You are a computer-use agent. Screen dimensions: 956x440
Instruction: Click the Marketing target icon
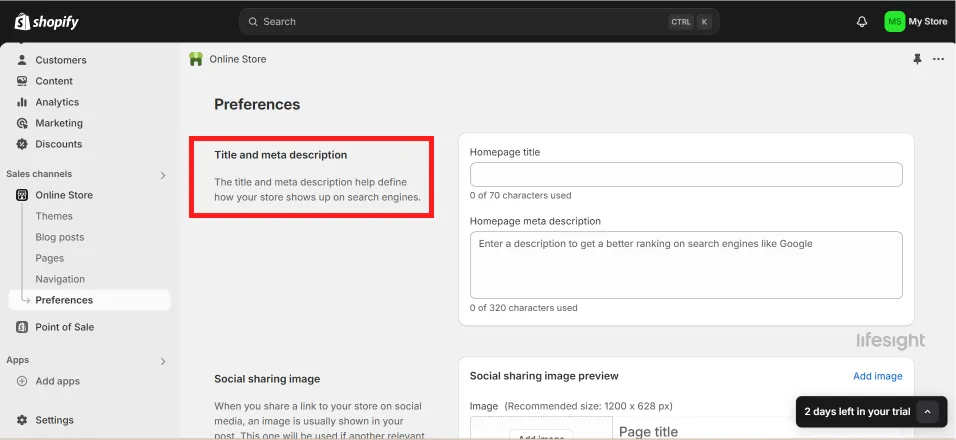click(22, 123)
